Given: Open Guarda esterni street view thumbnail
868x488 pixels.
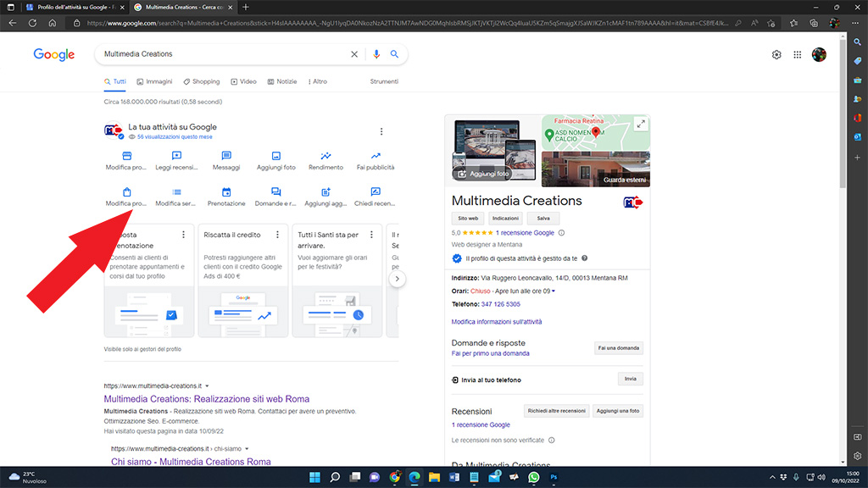Looking at the screenshot, I should pos(596,169).
